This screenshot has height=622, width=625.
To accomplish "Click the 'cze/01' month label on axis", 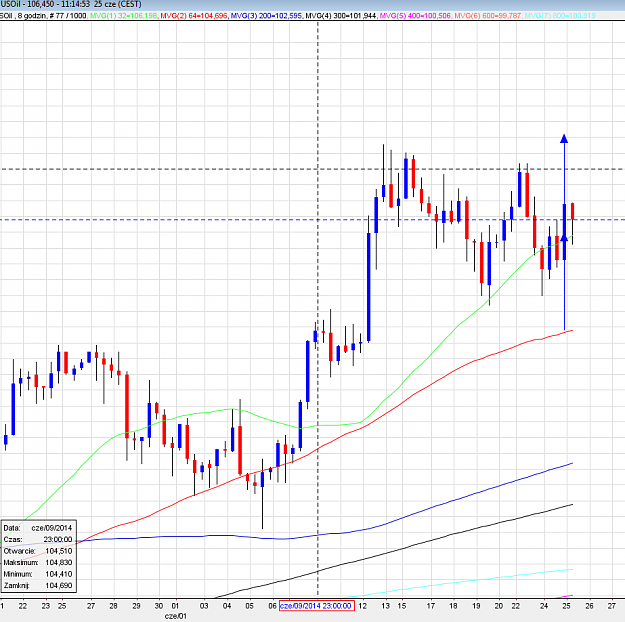I will [175, 616].
